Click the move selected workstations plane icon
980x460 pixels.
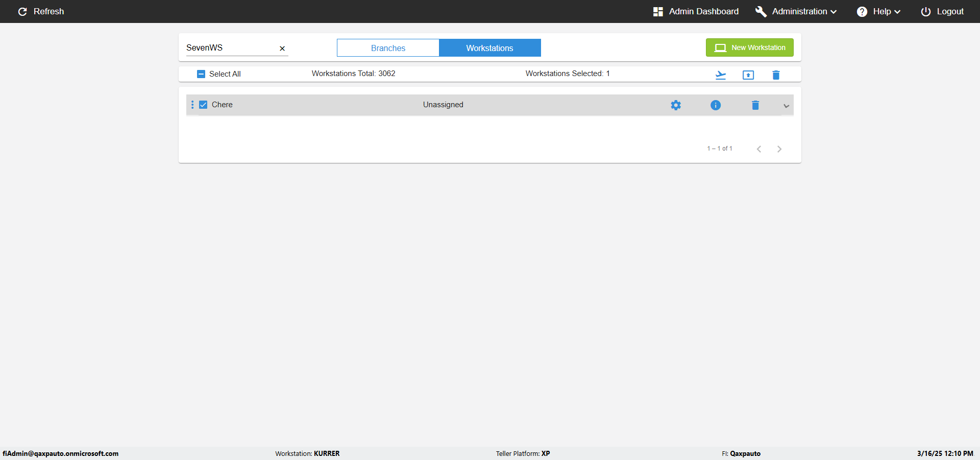(721, 75)
